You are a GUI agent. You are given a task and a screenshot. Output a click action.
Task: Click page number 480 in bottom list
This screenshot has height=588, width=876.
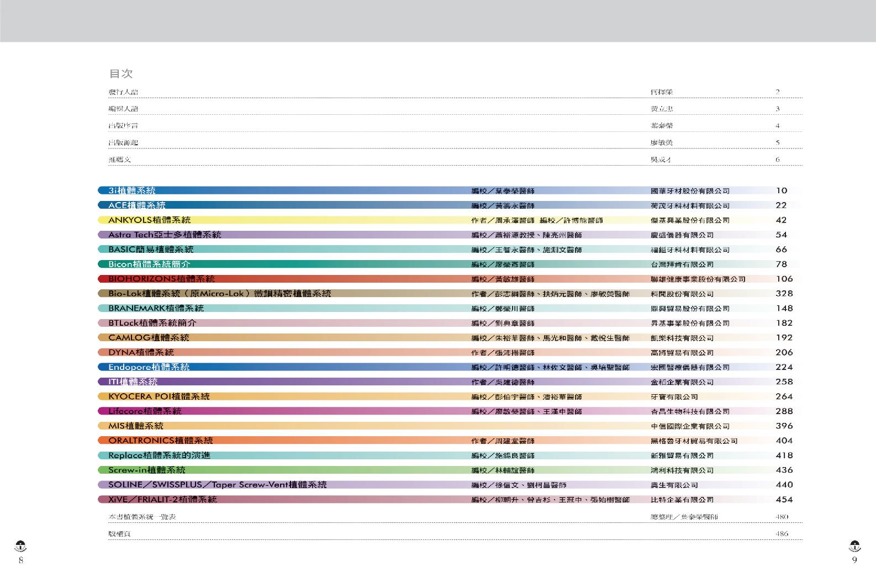click(x=782, y=517)
